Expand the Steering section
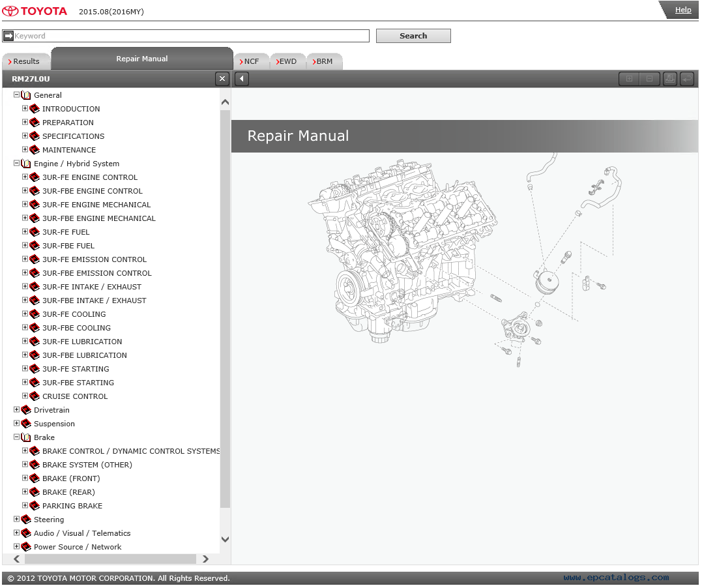The height and width of the screenshot is (588, 702). tap(16, 519)
